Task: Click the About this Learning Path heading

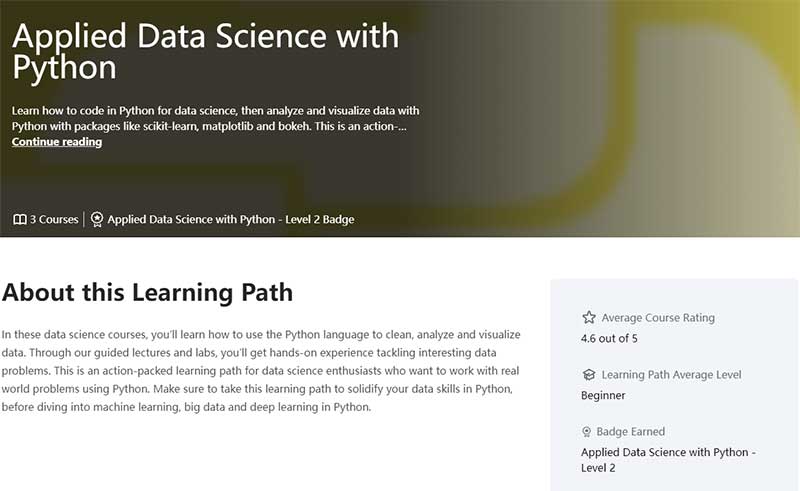Action: coord(148,293)
